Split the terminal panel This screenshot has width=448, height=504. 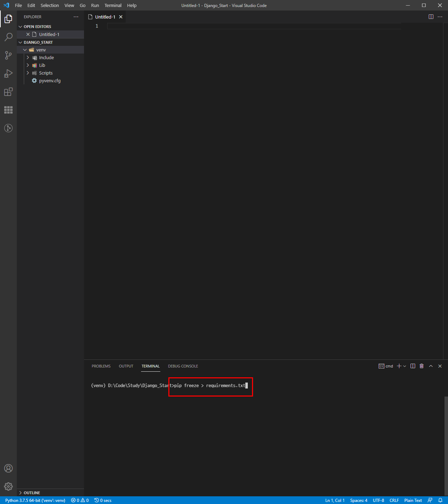pos(413,366)
